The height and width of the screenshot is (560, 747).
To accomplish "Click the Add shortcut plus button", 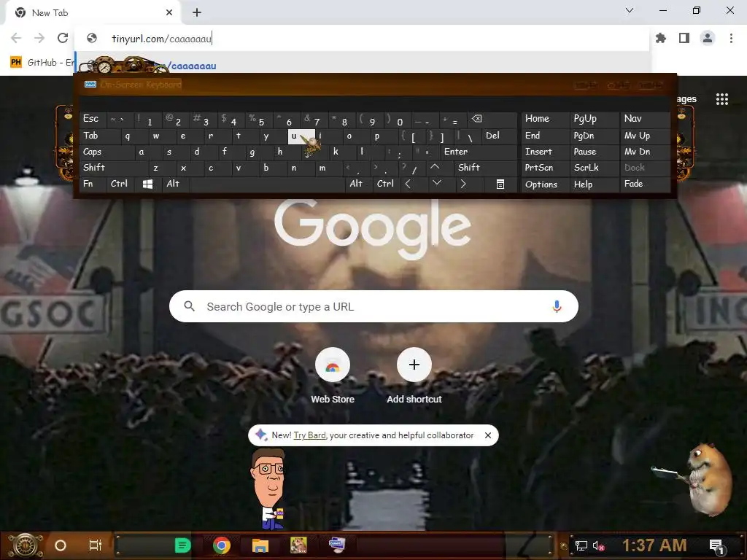I will [x=414, y=365].
